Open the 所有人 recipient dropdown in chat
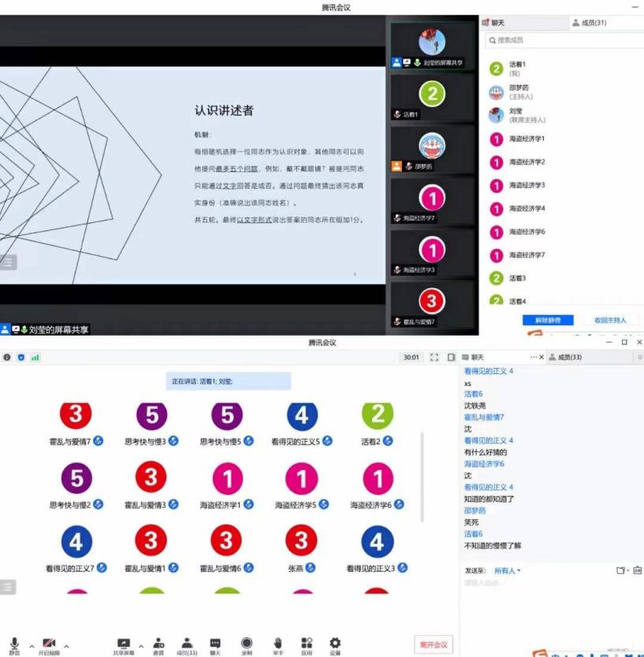This screenshot has height=657, width=644. click(x=507, y=570)
